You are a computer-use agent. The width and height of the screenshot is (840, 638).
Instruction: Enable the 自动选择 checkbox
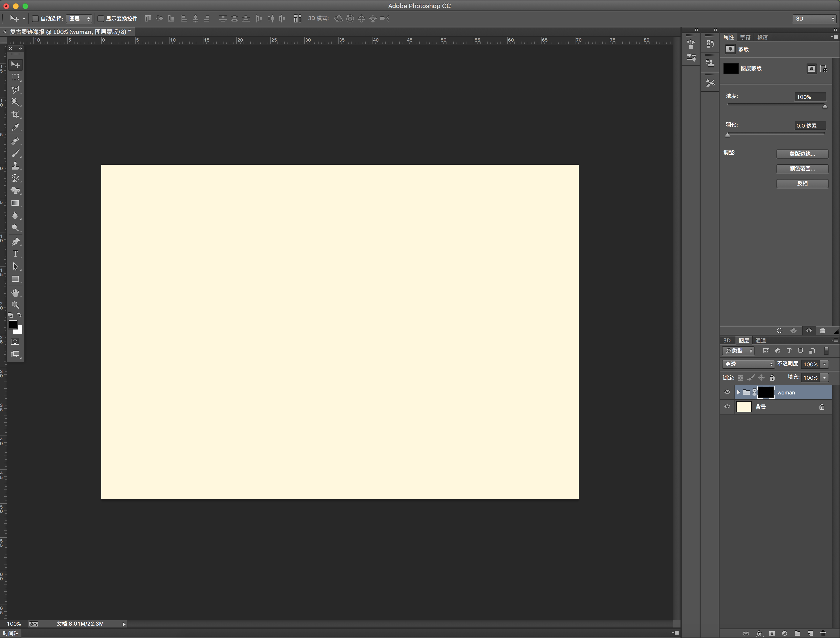click(x=35, y=19)
